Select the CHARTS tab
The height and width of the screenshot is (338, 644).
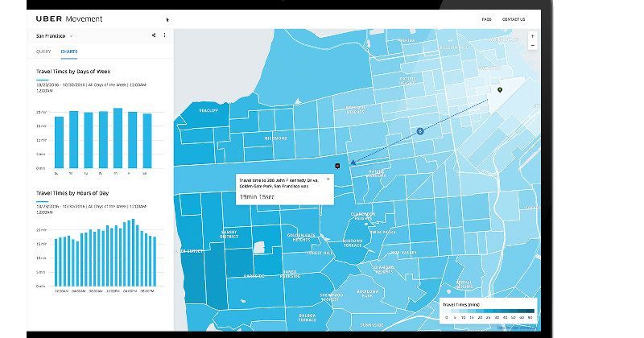pos(69,52)
